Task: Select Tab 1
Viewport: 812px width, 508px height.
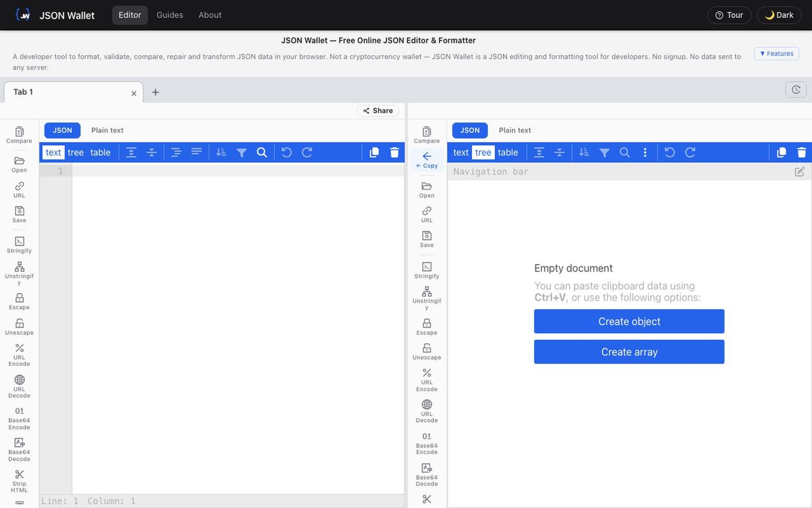Action: tap(74, 92)
